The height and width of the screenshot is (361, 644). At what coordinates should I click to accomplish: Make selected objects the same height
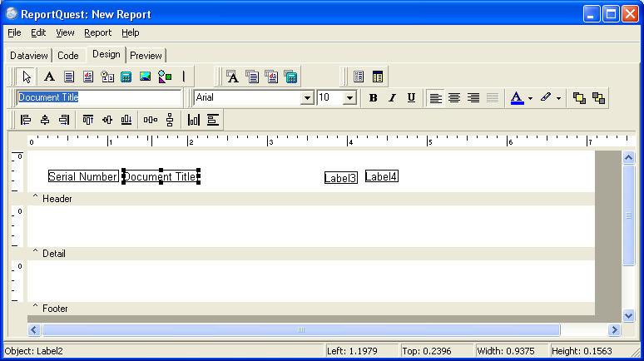[x=193, y=120]
